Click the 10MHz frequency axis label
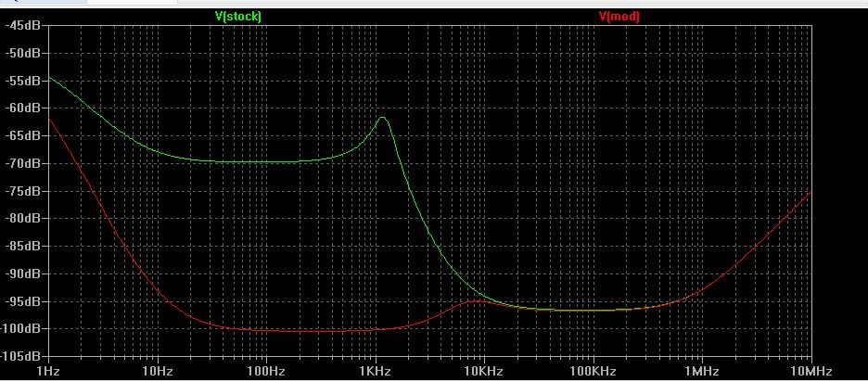868x382 pixels. [x=810, y=371]
